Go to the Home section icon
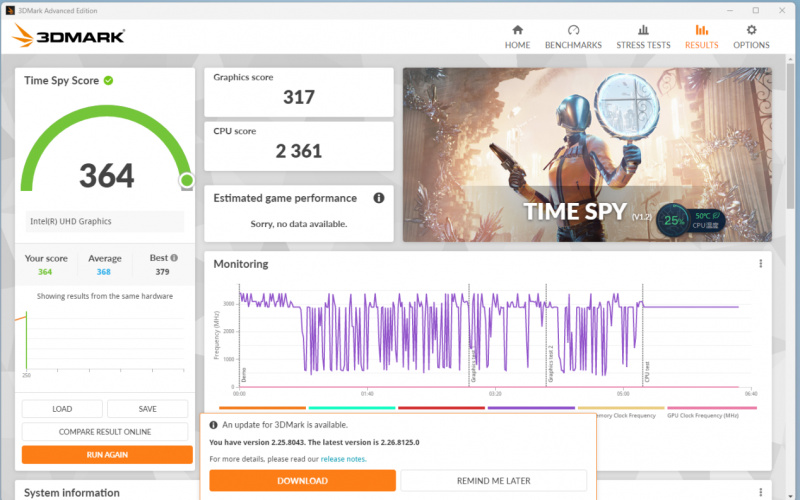Viewport: 800px width, 500px height. pos(517,30)
